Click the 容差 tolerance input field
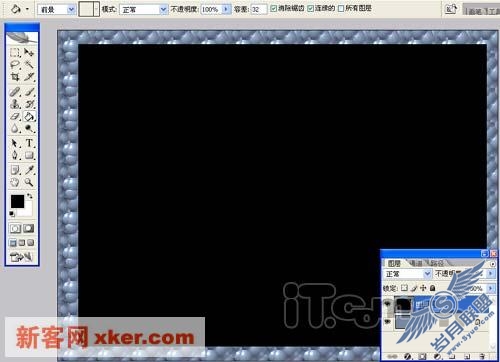 [258, 9]
